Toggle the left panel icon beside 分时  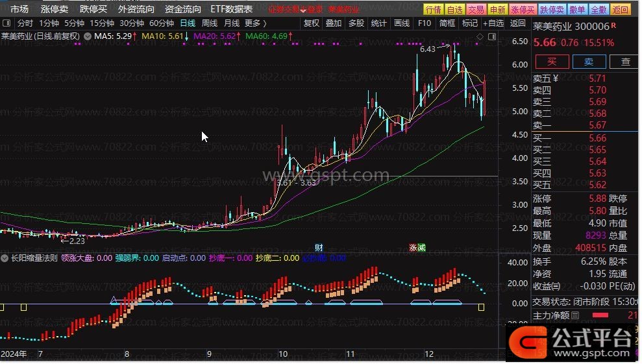tap(7, 23)
